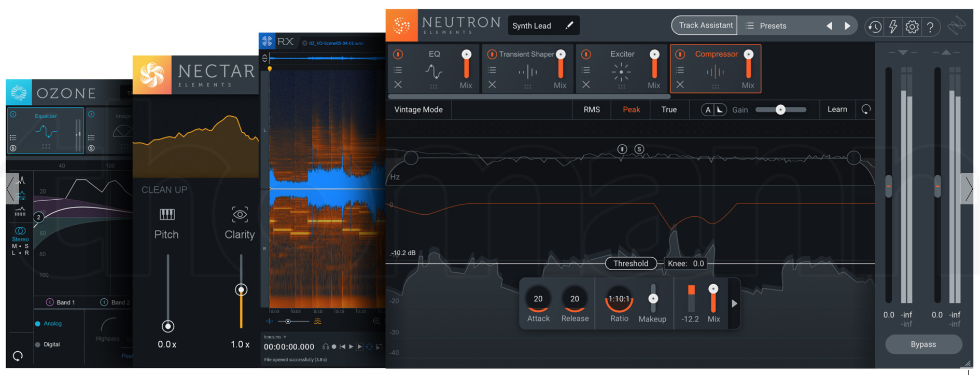The image size is (980, 375).
Task: Expand compressor controls with right arrow
Action: (734, 303)
